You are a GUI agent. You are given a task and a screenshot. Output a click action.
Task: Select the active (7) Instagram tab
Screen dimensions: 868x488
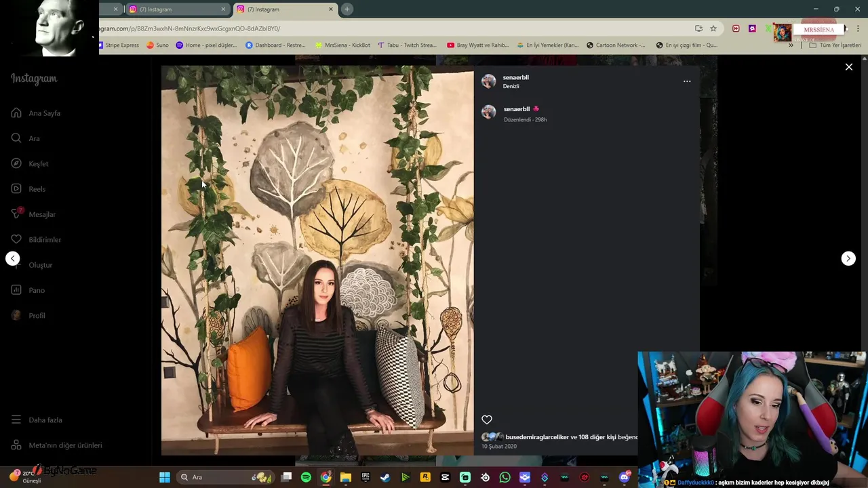(x=283, y=9)
